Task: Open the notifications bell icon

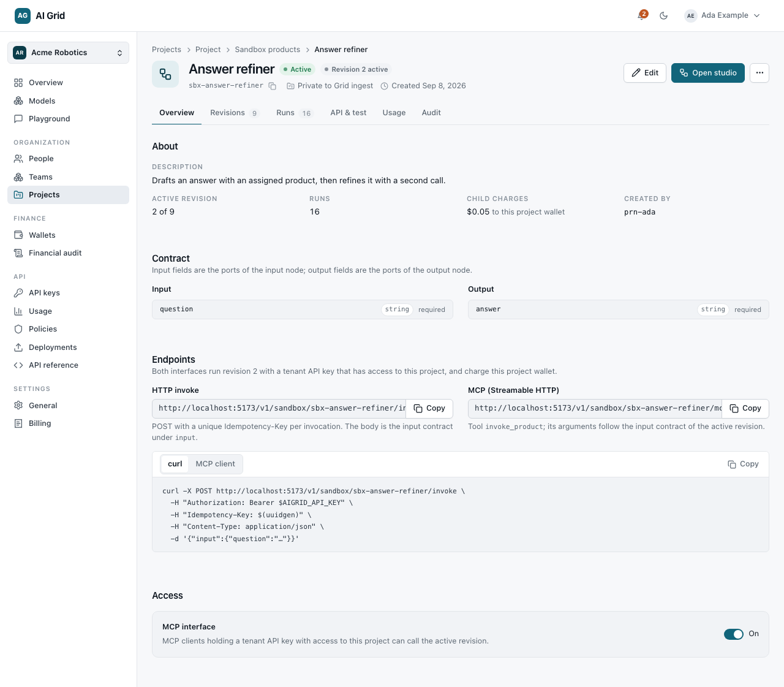Action: (x=642, y=15)
